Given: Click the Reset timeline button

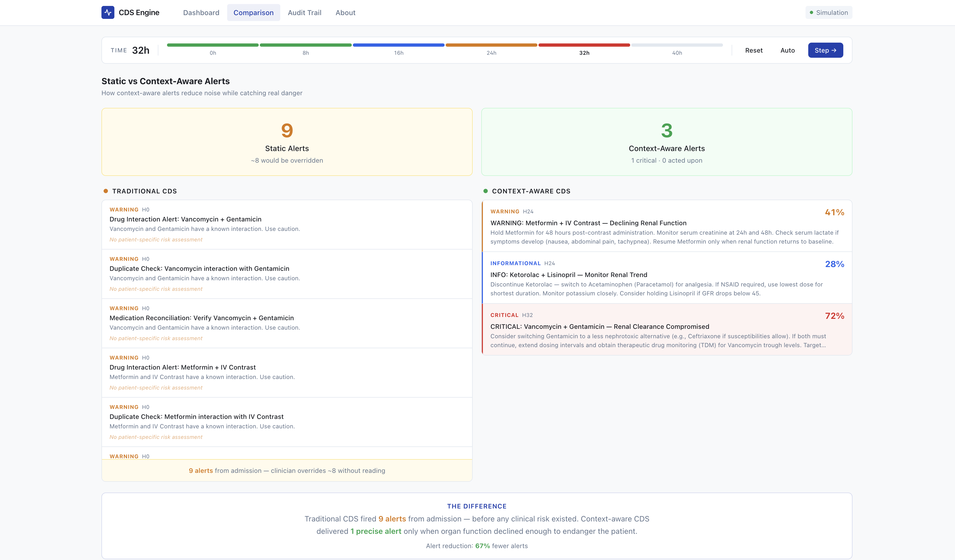Looking at the screenshot, I should (x=753, y=50).
